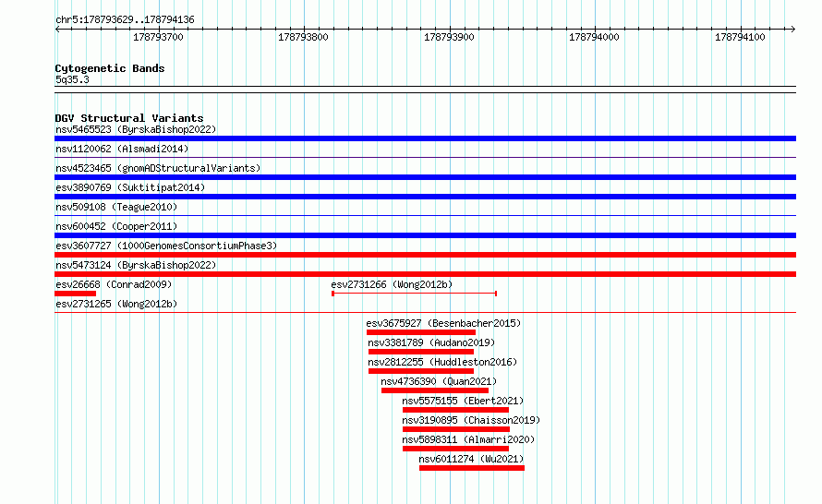Click nsv5898311 (Almarri2020) variant label
This screenshot has width=822, height=504.
click(x=468, y=439)
